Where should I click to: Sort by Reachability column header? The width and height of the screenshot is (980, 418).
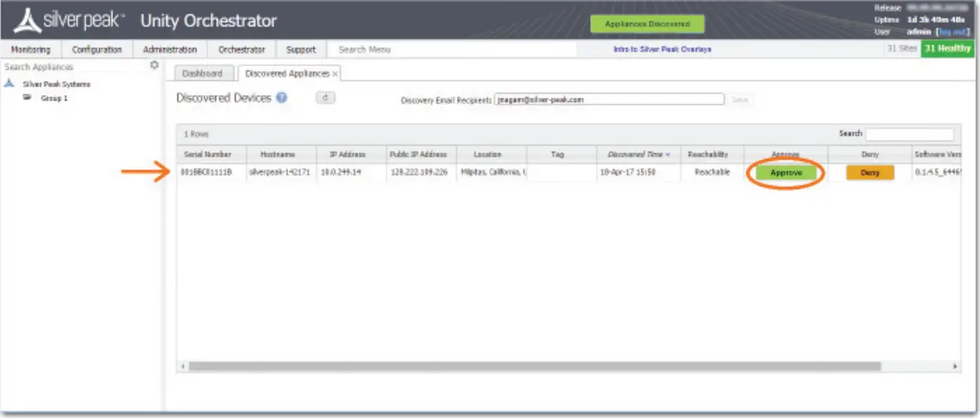pyautogui.click(x=712, y=155)
